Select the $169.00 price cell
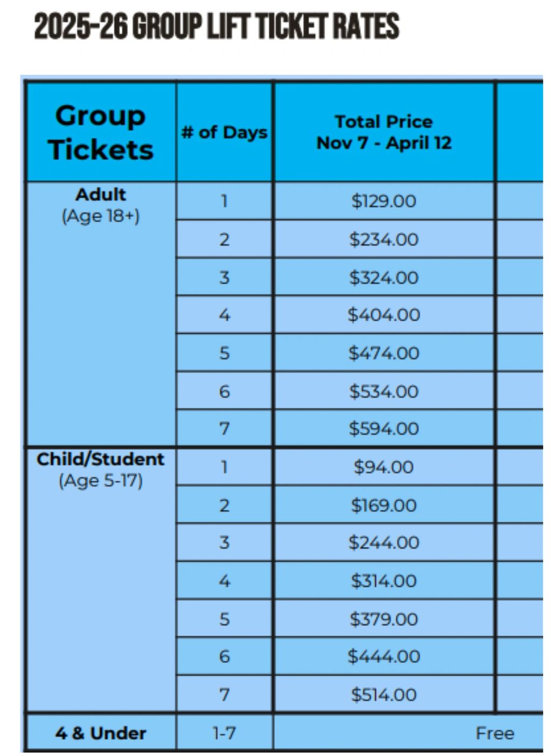Image resolution: width=551 pixels, height=756 pixels. 383,505
